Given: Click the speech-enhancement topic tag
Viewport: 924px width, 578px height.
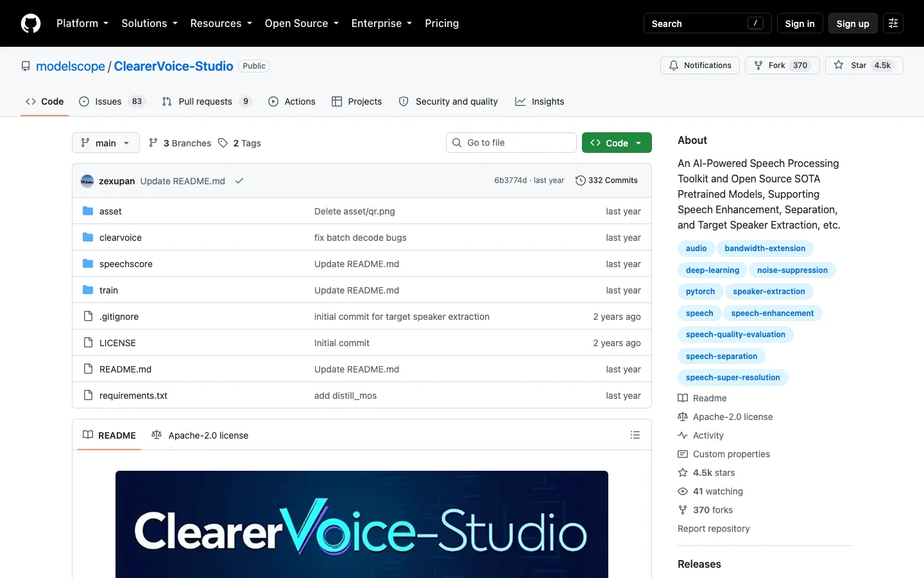Looking at the screenshot, I should point(773,313).
